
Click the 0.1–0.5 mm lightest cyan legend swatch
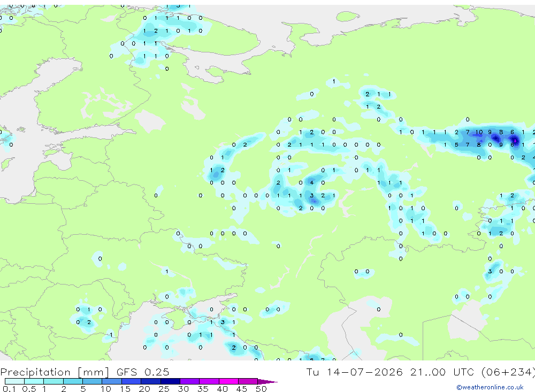click(14, 381)
